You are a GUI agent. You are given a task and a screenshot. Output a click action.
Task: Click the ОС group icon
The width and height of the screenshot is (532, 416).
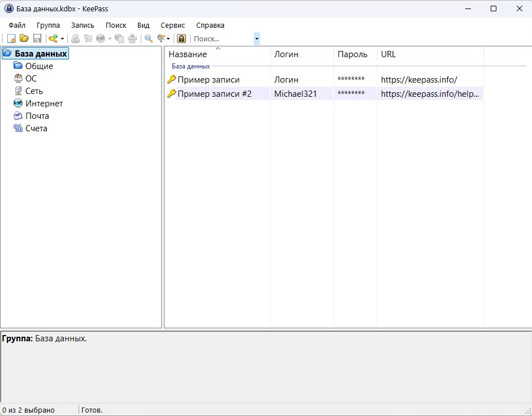(x=18, y=78)
